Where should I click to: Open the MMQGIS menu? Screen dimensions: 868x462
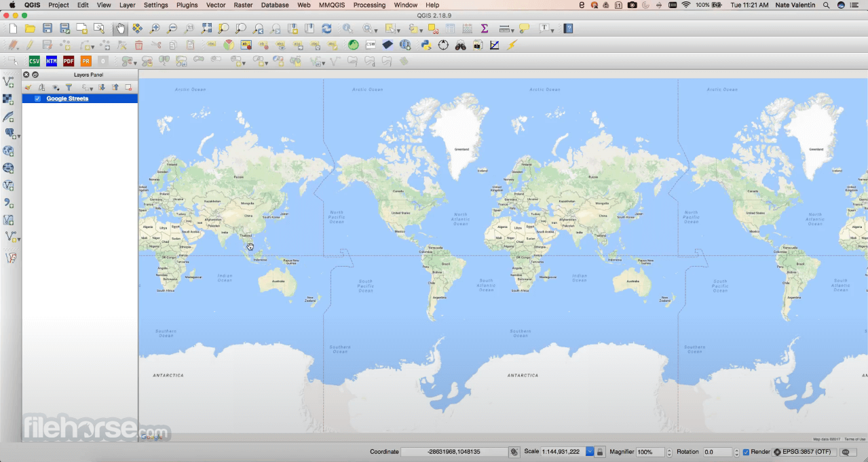(x=333, y=5)
